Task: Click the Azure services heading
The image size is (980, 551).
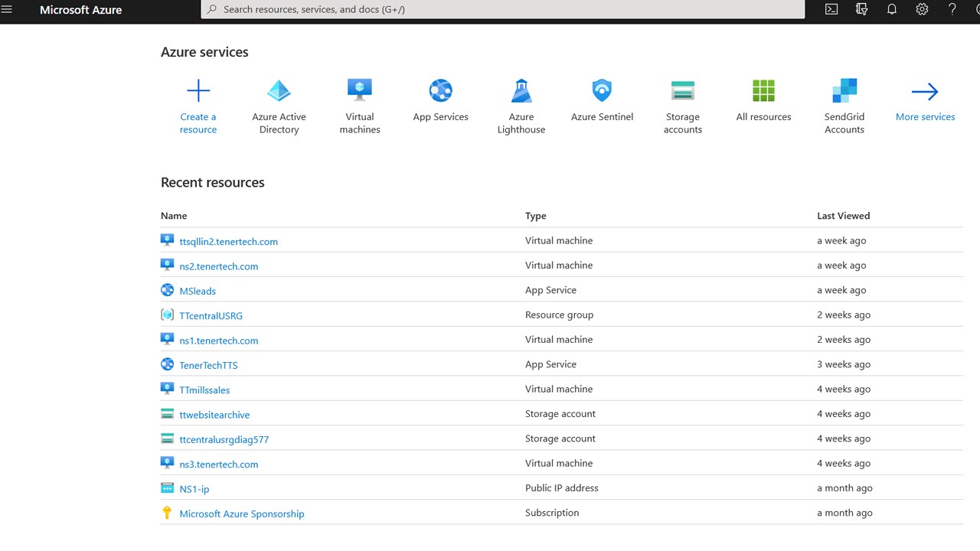Action: pos(204,52)
